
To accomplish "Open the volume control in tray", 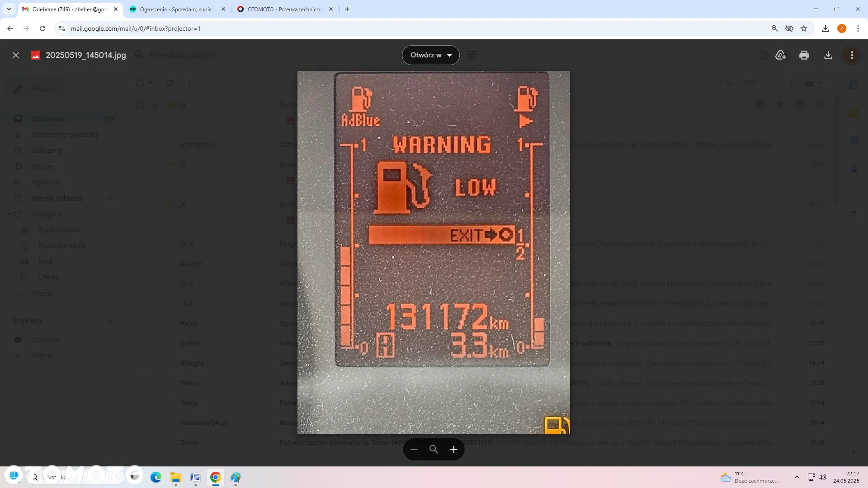I will pyautogui.click(x=822, y=477).
